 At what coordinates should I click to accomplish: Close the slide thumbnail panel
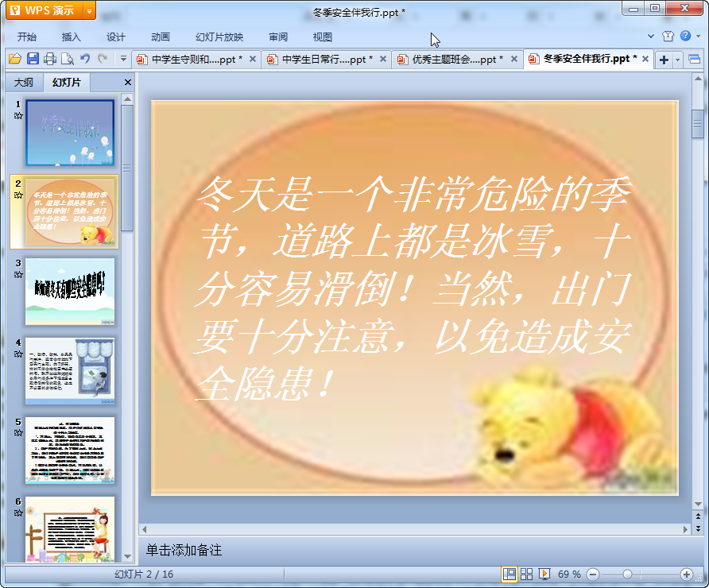click(x=127, y=83)
